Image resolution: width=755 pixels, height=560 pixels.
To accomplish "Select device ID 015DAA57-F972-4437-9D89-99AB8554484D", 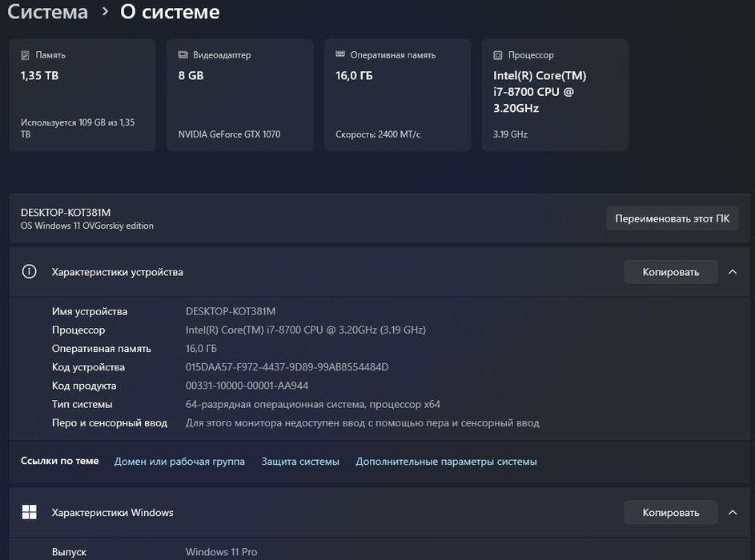I will coord(287,367).
